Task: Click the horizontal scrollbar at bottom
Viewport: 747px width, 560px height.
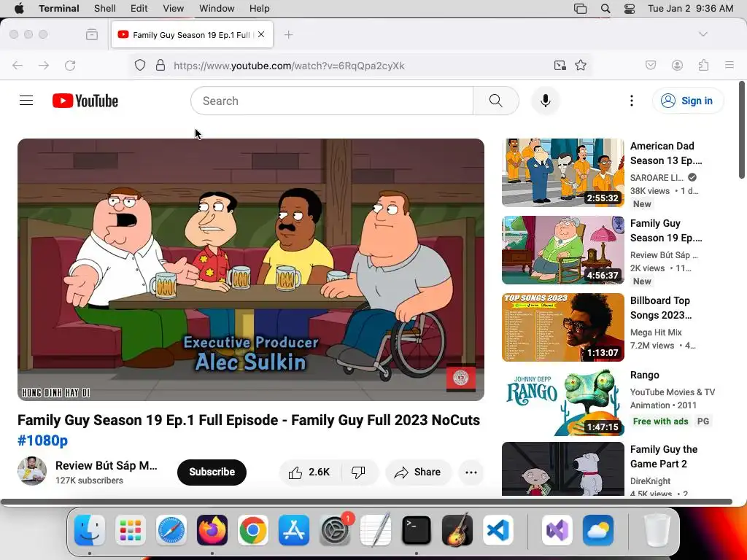Action: 366,502
